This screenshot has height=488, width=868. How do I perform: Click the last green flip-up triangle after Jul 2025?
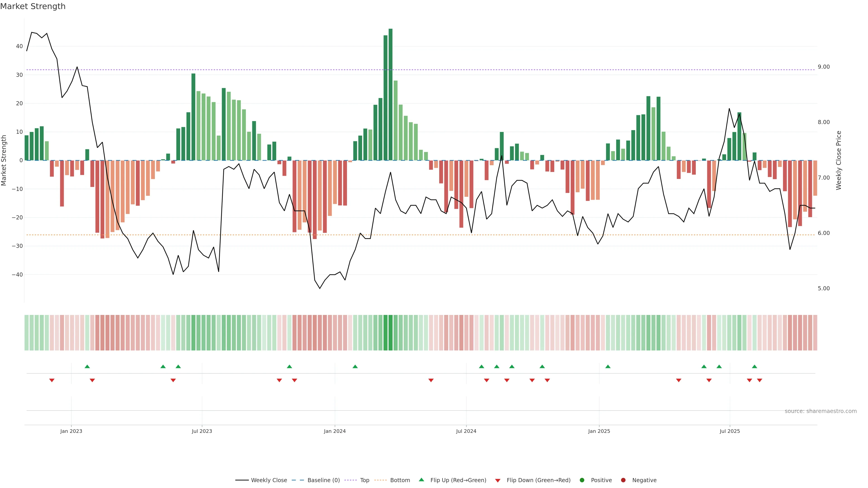click(x=755, y=366)
